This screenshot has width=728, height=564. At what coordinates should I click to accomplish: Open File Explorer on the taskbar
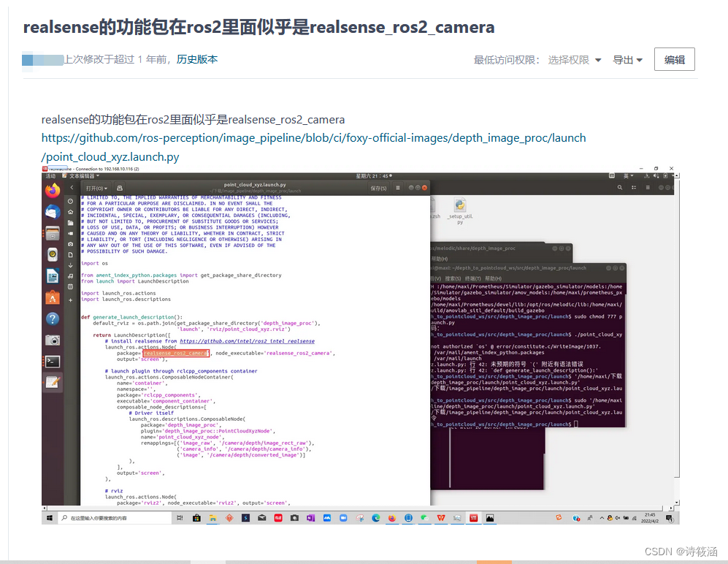click(x=212, y=517)
